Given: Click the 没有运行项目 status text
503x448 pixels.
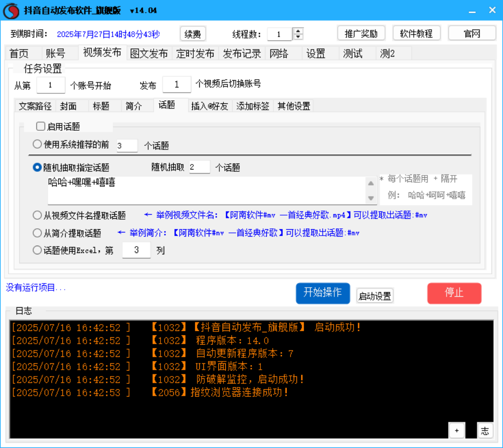Looking at the screenshot, I should click(x=36, y=288).
